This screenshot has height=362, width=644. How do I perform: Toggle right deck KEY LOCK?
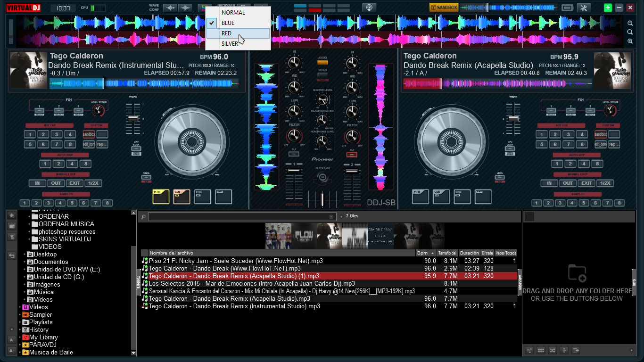tap(510, 149)
